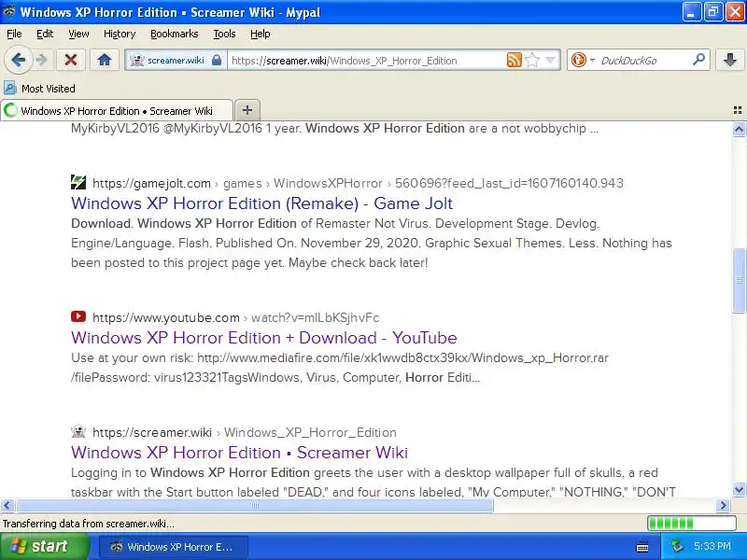Subscribe via the orange RSS feed icon
The height and width of the screenshot is (560, 747).
point(514,60)
